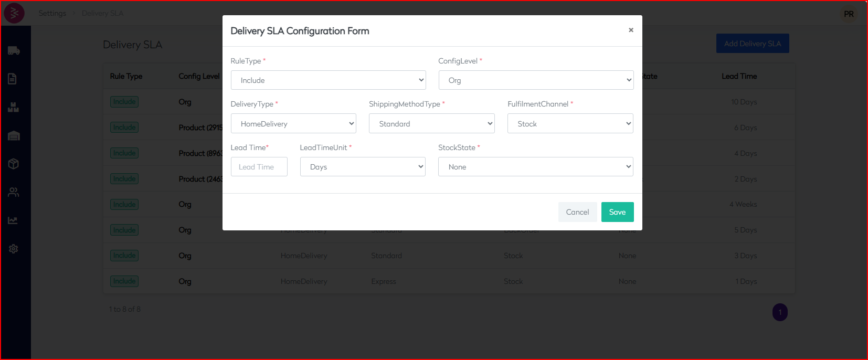Click Include badge in the 10 Days row
Screen dimensions: 868x360
point(124,102)
